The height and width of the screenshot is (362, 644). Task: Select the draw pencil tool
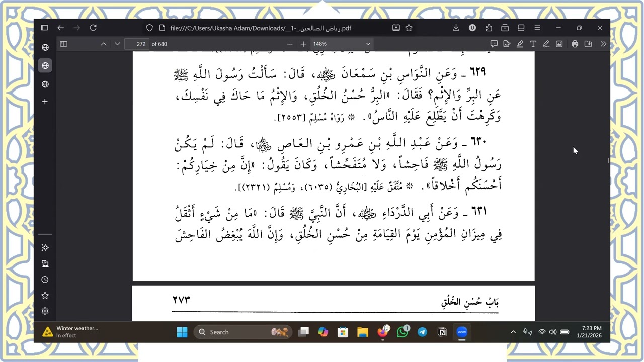pos(546,44)
